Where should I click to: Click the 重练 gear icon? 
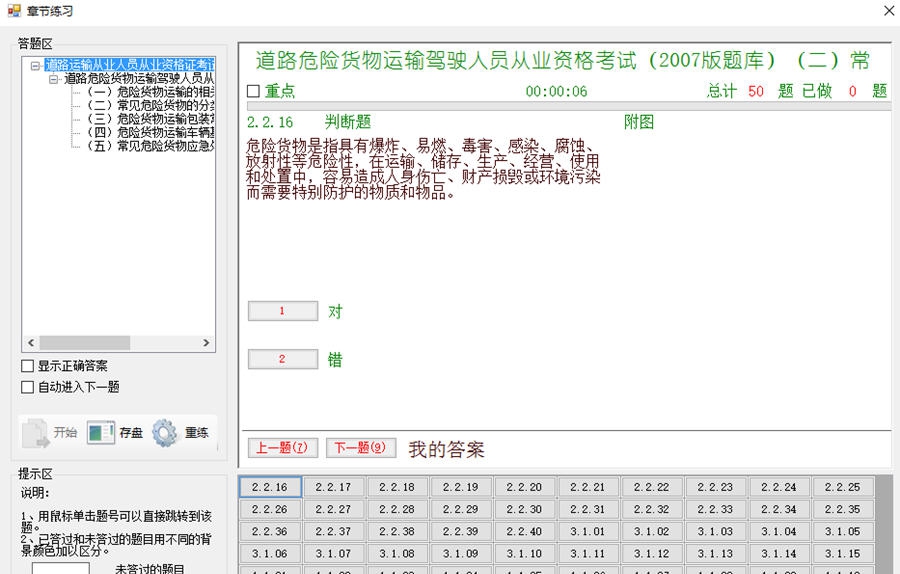click(x=165, y=433)
